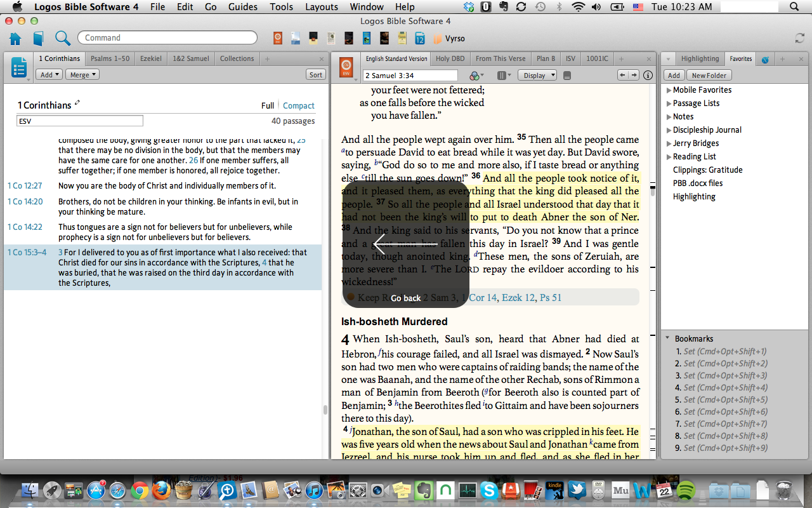812x508 pixels.
Task: Open the visual filters colored circles icon
Action: tap(477, 76)
